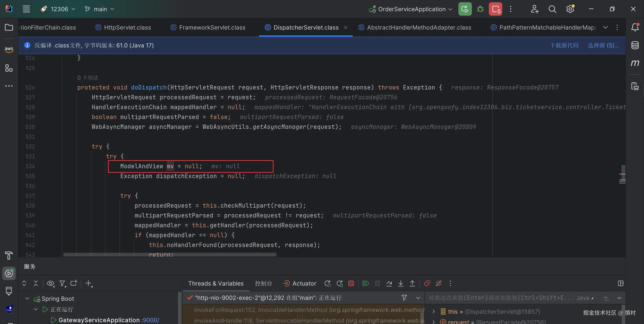The width and height of the screenshot is (644, 324).
Task: Click Resume Program in debugger toolbar
Action: coord(366,283)
